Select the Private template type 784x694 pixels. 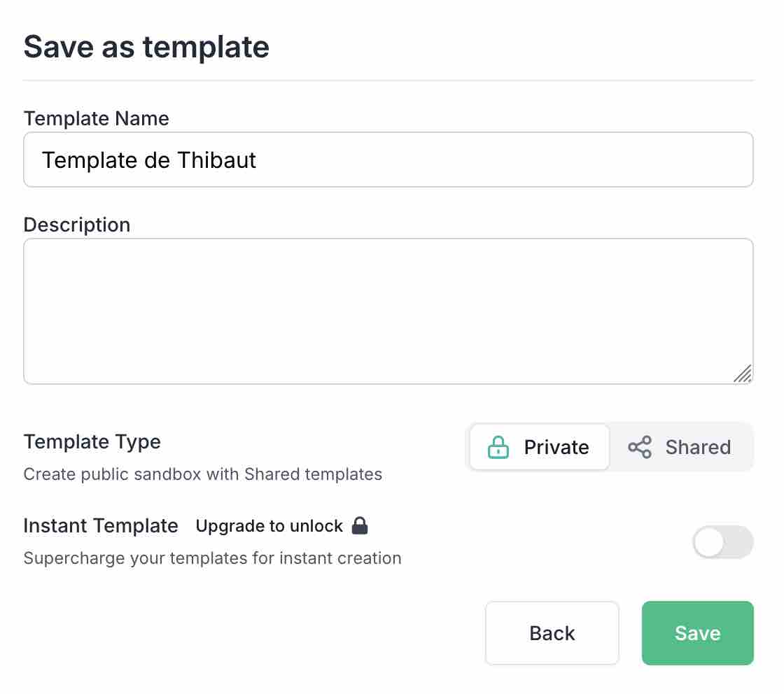click(x=539, y=446)
